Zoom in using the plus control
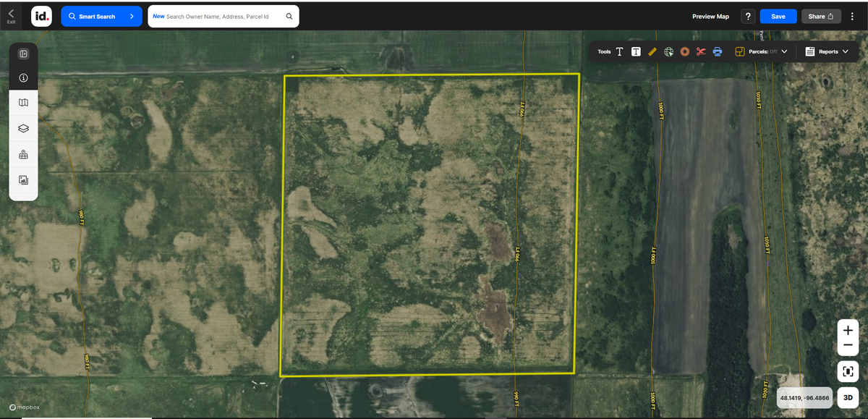Image resolution: width=868 pixels, height=419 pixels. pyautogui.click(x=847, y=329)
